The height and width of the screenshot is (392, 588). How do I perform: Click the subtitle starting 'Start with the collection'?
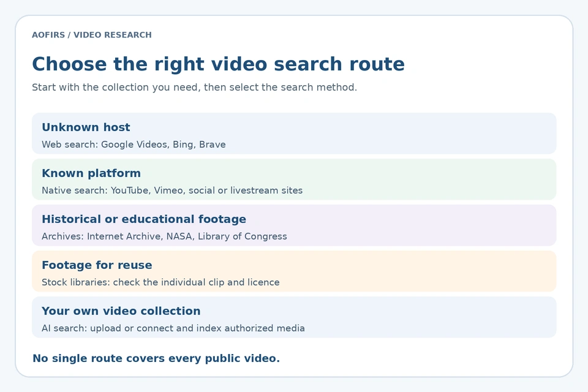194,88
